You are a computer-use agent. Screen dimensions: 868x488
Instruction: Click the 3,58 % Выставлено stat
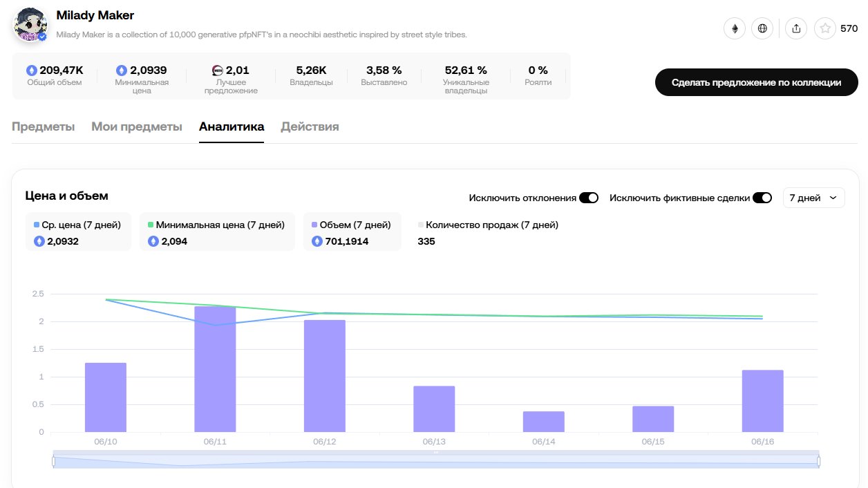click(x=384, y=75)
